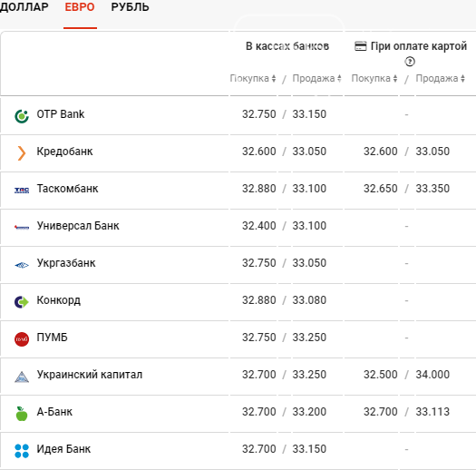Click the green apple А-Банк logo
The height and width of the screenshot is (470, 476).
tap(22, 414)
